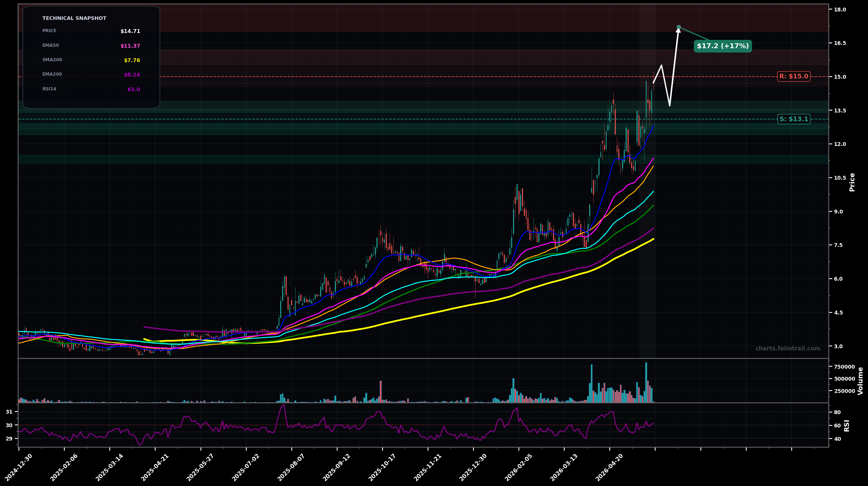This screenshot has width=868, height=486.
Task: Click the left RSI panel 31 tick
Action: (x=9, y=412)
